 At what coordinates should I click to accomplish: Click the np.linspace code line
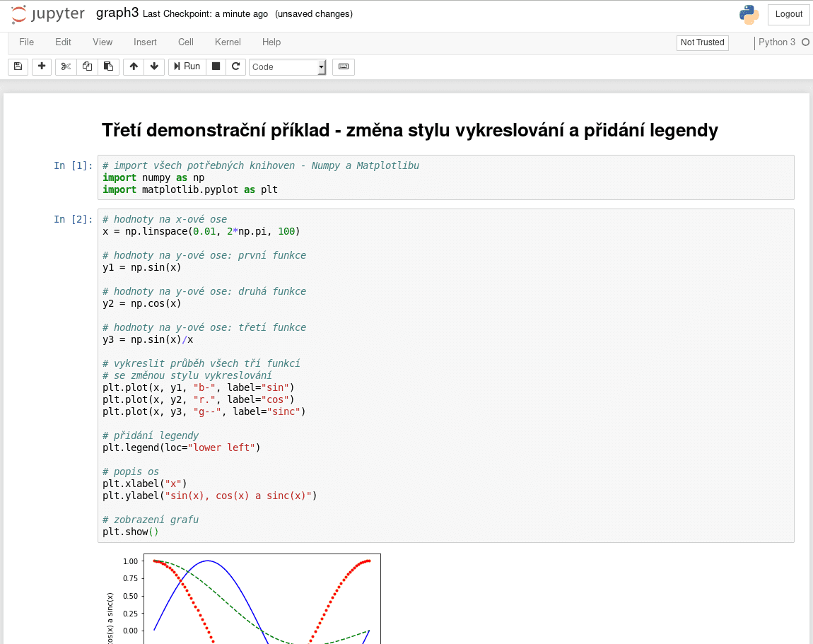coord(201,231)
